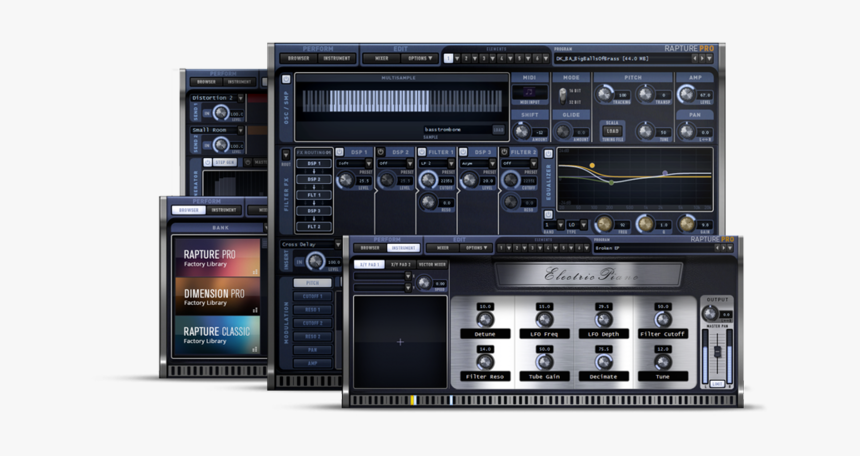
Task: Click the Detune knob
Action: click(485, 319)
